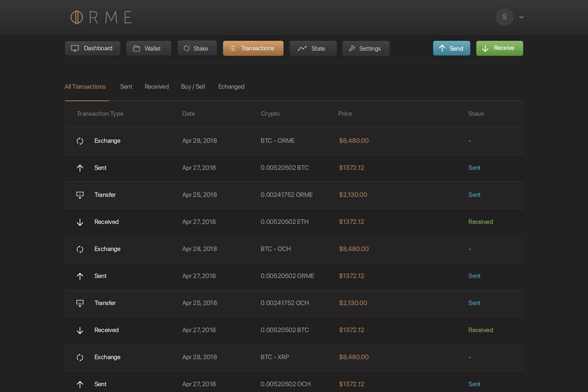Screen dimensions: 588x392
Task: Select the Exchanged transactions filter
Action: click(231, 86)
